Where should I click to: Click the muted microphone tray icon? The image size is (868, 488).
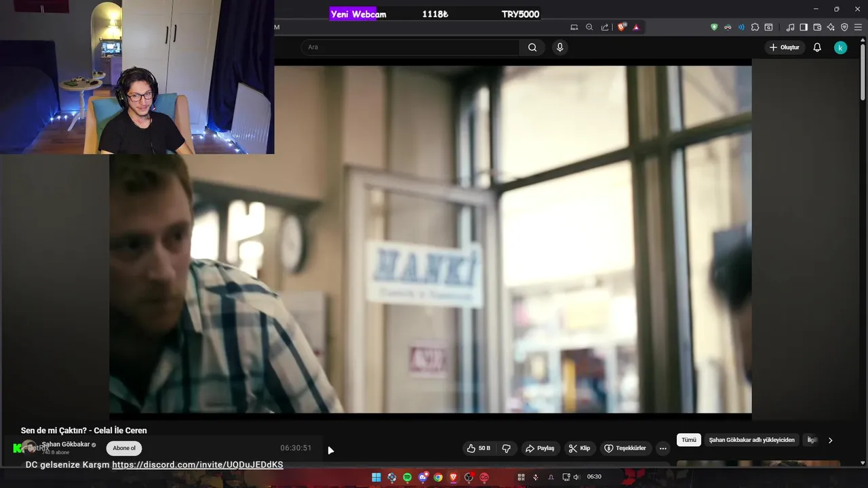536,477
